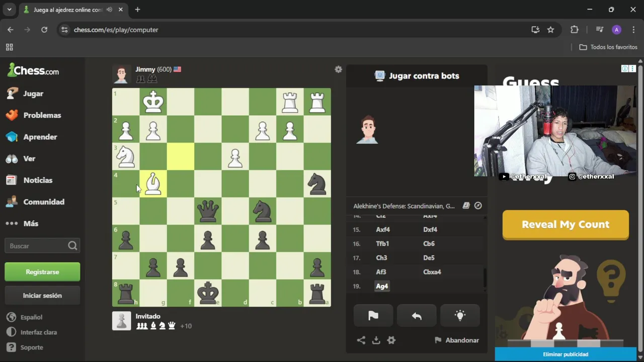Select move Tfb1 in the move list
This screenshot has height=362, width=644.
click(382, 244)
